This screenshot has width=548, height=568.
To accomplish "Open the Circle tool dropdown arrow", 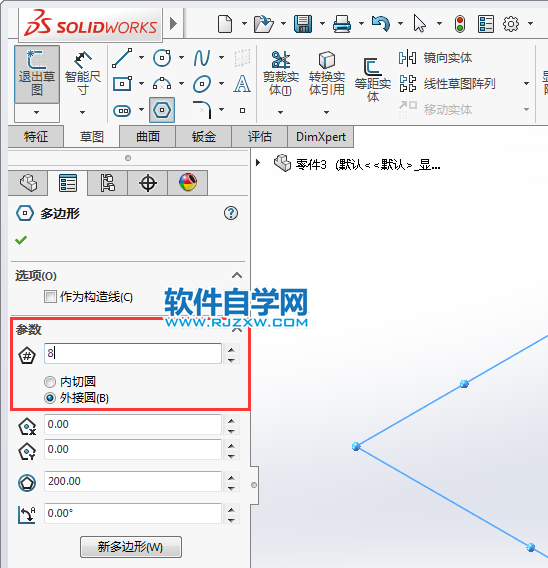I will [181, 58].
